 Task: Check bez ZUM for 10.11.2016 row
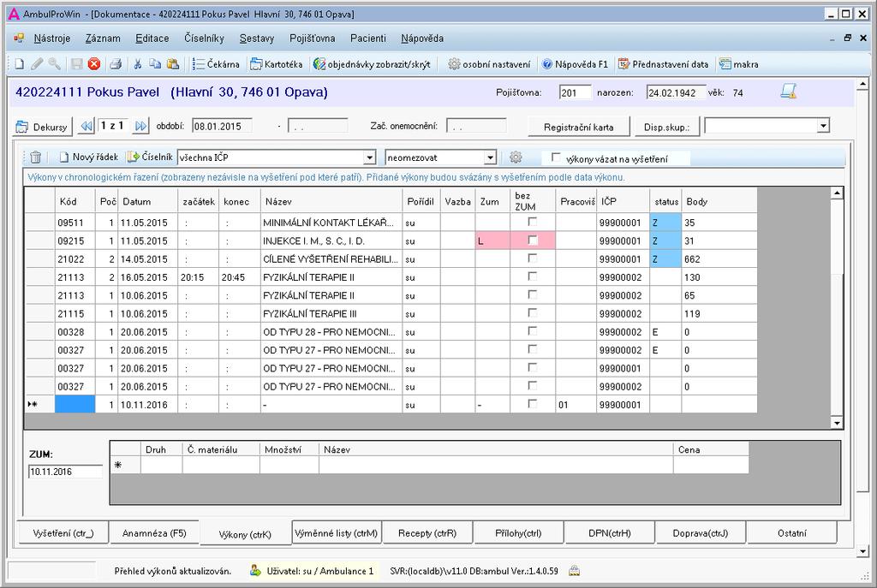click(533, 404)
